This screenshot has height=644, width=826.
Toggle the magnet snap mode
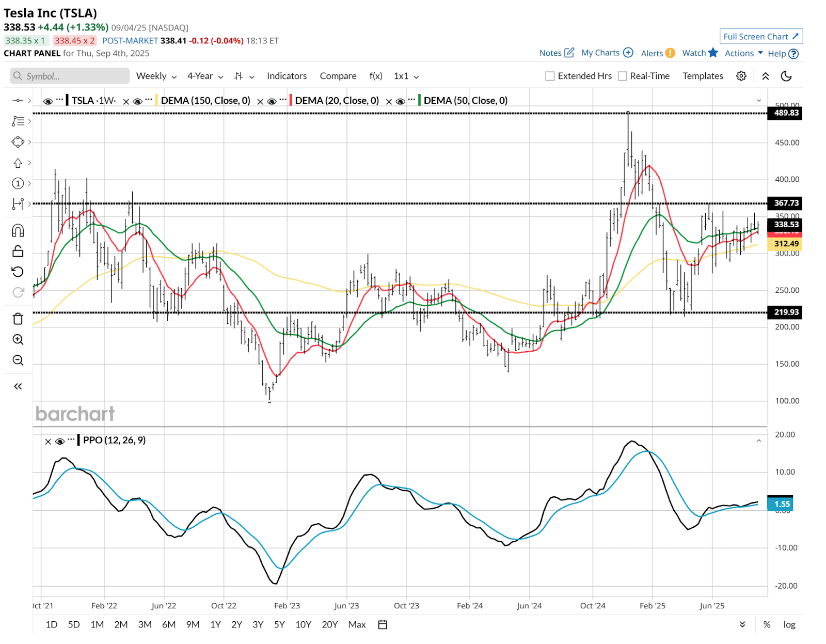tap(18, 230)
